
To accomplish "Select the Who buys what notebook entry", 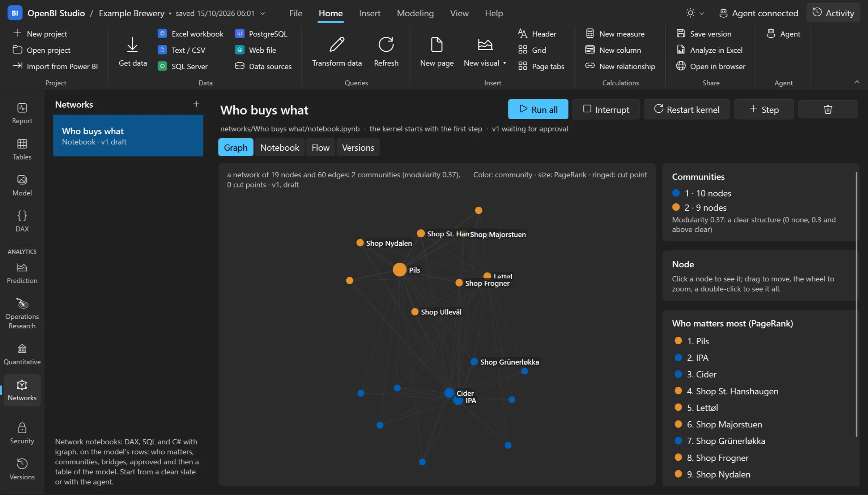I will click(128, 135).
